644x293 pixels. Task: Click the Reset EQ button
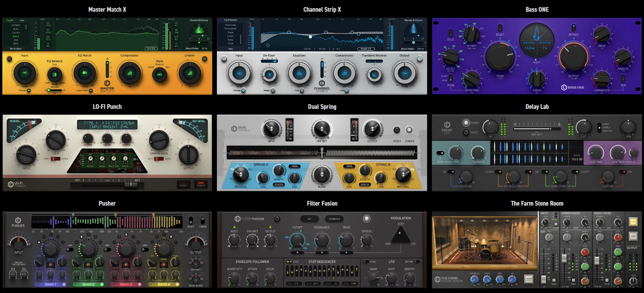(366, 49)
